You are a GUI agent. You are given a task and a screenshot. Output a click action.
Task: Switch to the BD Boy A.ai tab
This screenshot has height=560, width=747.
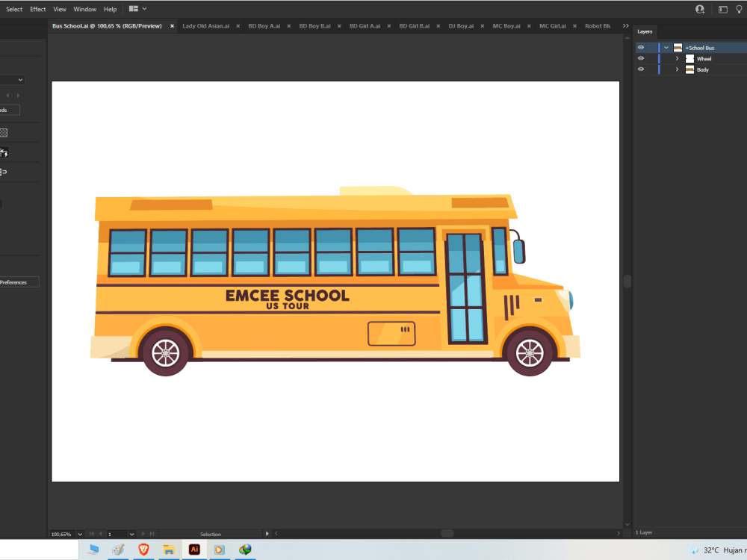[264, 25]
